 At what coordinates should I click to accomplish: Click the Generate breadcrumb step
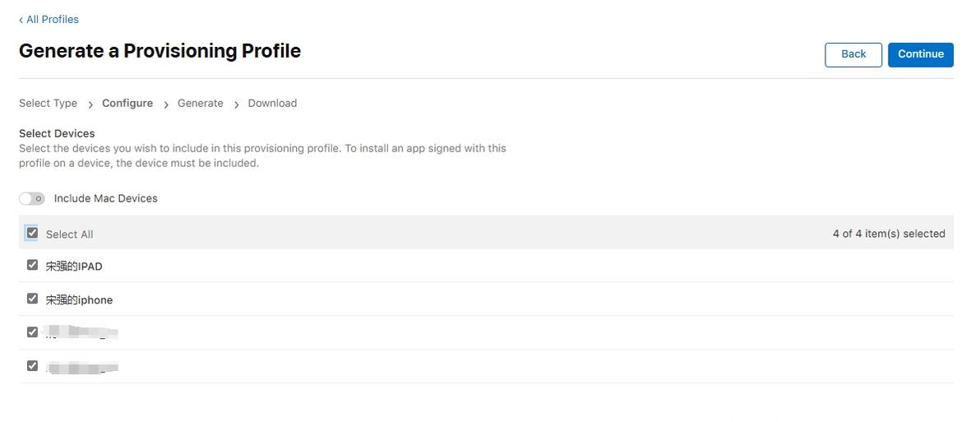(x=201, y=104)
